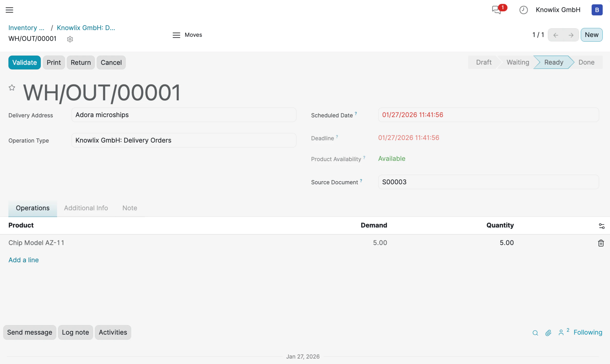Image resolution: width=610 pixels, height=364 pixels.
Task: Open the conversations message icon
Action: (496, 10)
